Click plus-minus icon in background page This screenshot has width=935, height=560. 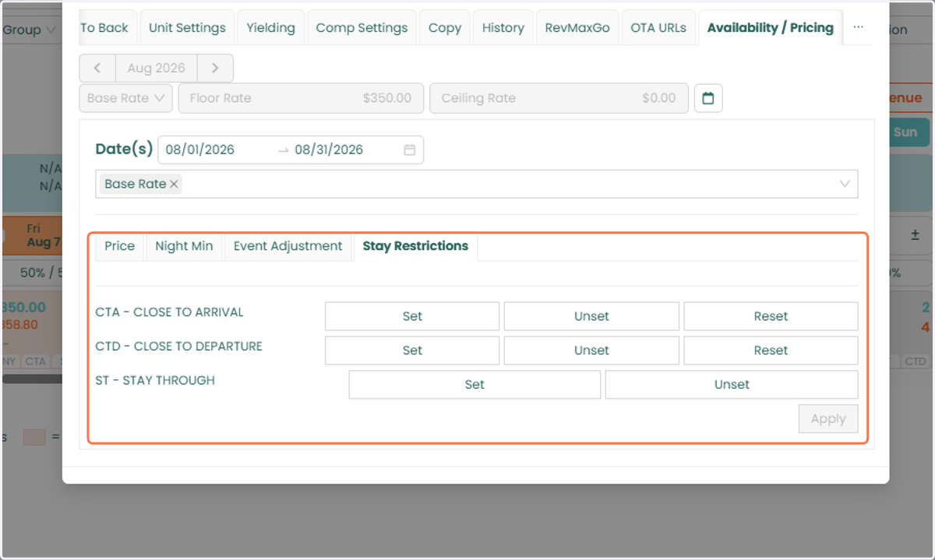(915, 234)
